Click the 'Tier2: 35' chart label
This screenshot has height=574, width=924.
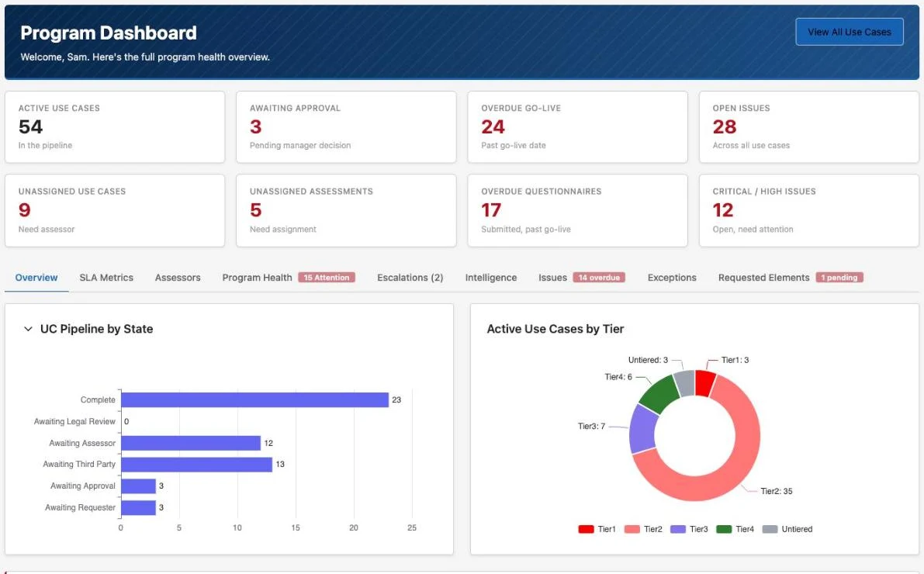tap(776, 491)
